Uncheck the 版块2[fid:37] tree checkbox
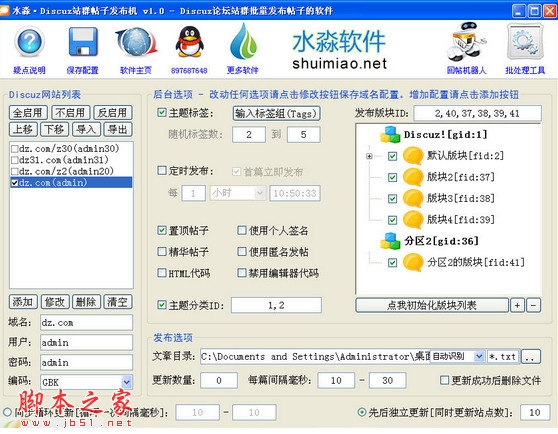Screen dimensions: 558x434 click(x=393, y=177)
